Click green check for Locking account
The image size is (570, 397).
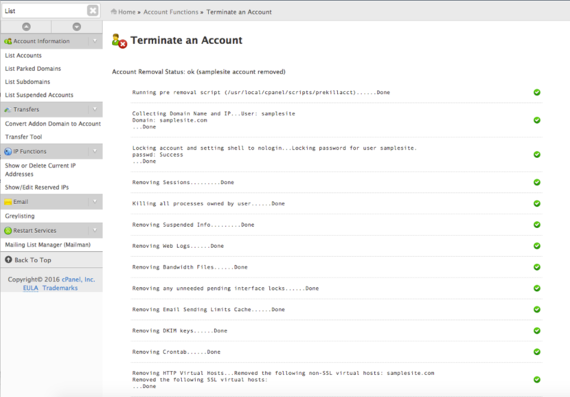537,155
